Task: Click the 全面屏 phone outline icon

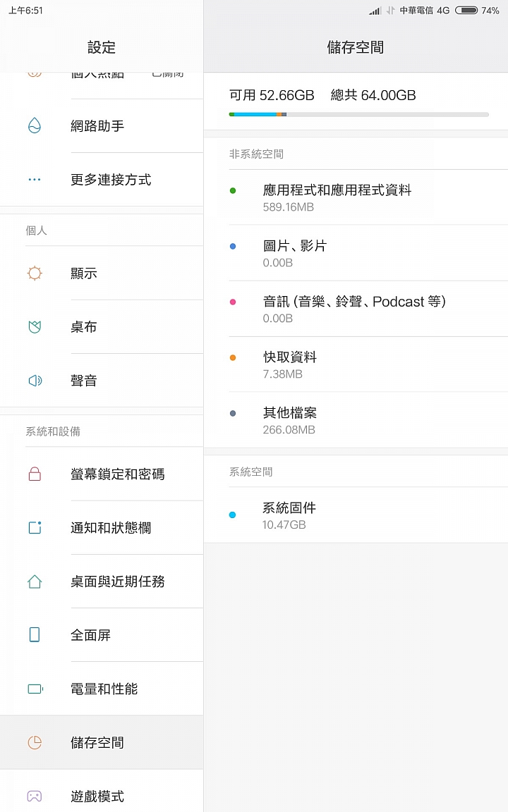Action: pyautogui.click(x=35, y=635)
